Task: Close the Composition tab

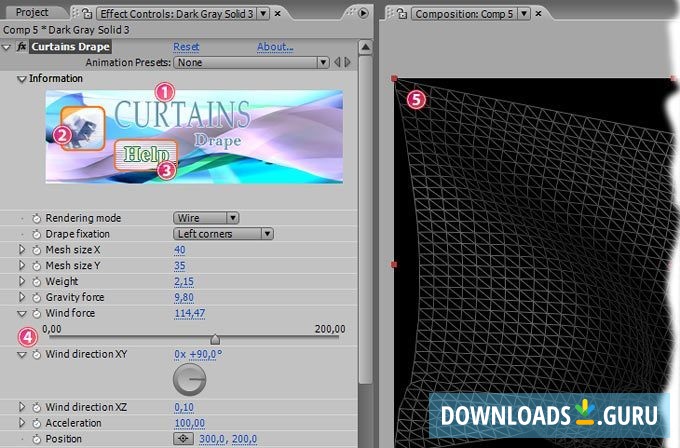Action: pyautogui.click(x=538, y=14)
